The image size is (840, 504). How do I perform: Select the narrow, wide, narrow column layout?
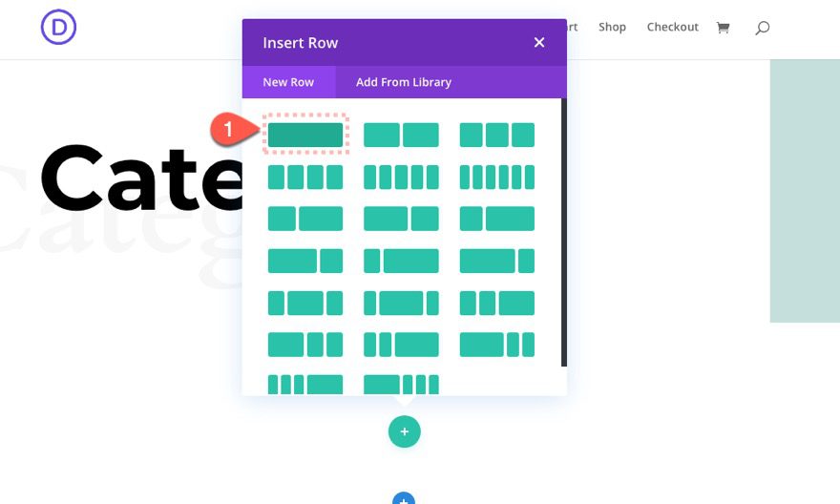pos(304,304)
